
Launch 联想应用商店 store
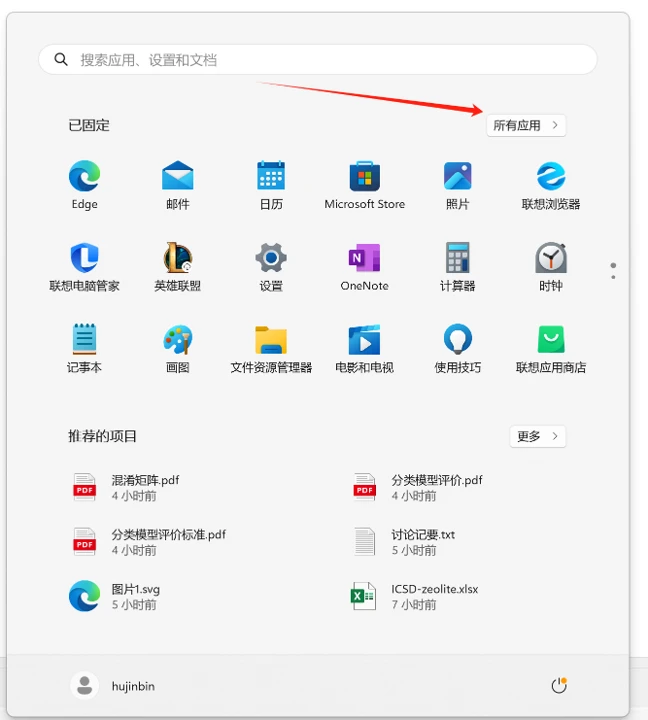(551, 349)
